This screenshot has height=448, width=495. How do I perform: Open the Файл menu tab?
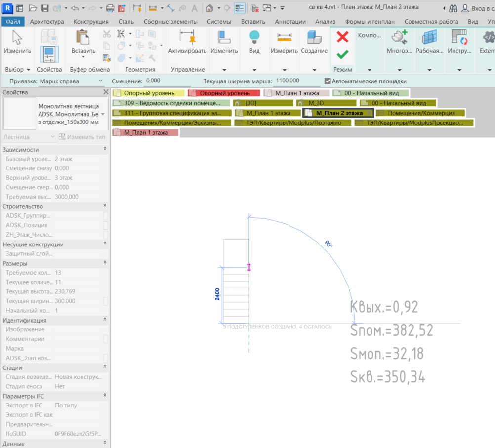(x=13, y=21)
